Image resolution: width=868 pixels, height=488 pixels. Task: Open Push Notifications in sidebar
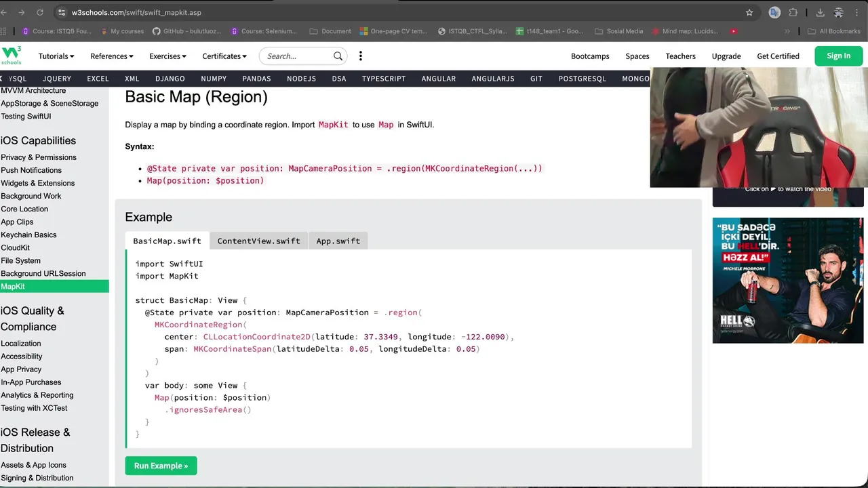tap(31, 170)
